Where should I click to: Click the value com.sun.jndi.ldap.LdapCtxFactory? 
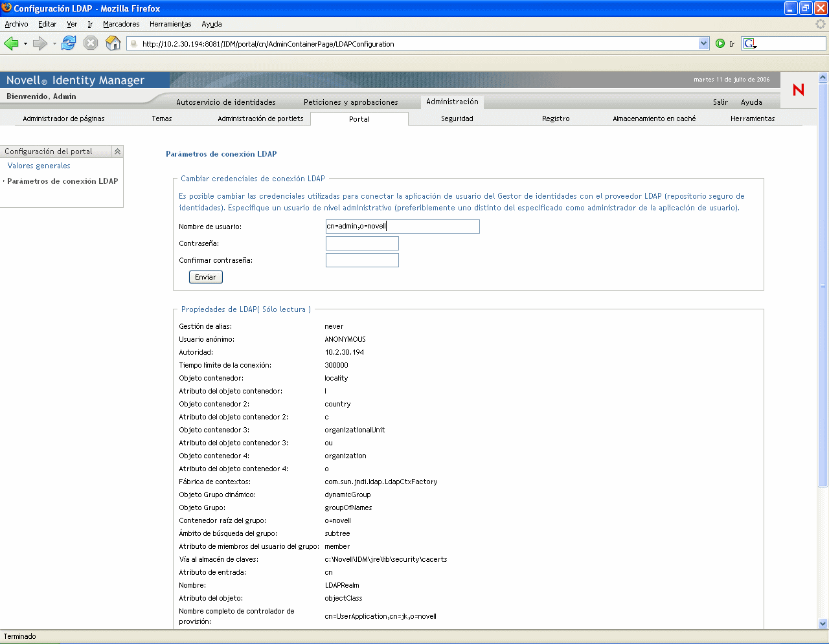[x=381, y=482]
